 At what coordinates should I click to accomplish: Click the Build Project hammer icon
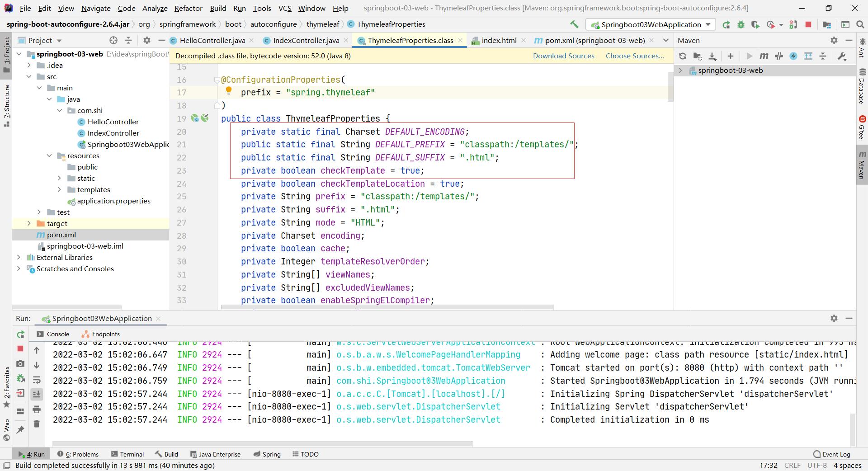tap(574, 24)
